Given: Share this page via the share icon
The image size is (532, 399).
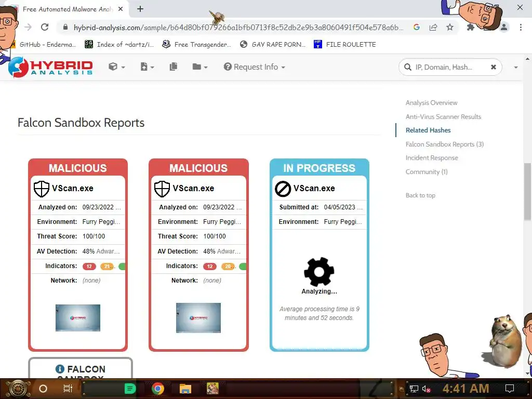Looking at the screenshot, I should point(433,27).
